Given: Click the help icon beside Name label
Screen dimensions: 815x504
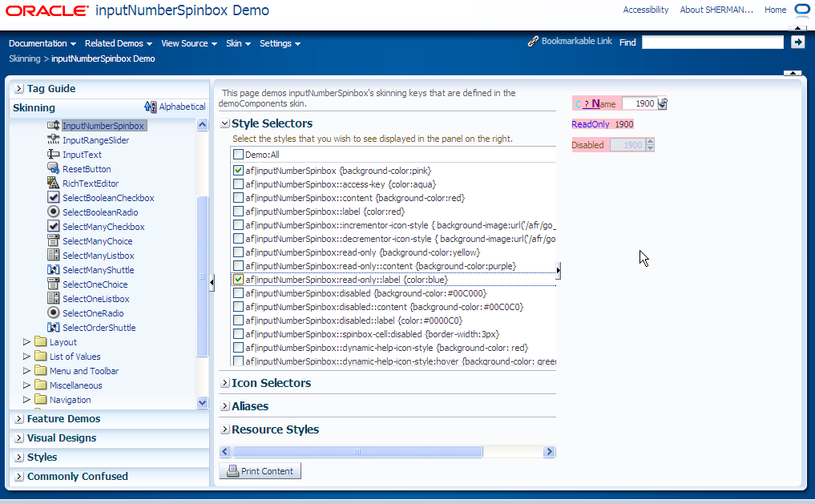Looking at the screenshot, I should (x=587, y=104).
